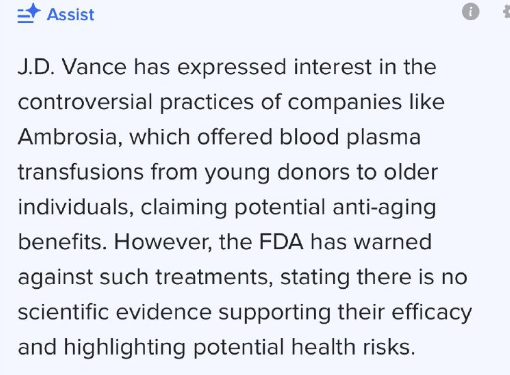Open the gray info circle icon
Image resolution: width=510 pixels, height=375 pixels.
(x=471, y=12)
